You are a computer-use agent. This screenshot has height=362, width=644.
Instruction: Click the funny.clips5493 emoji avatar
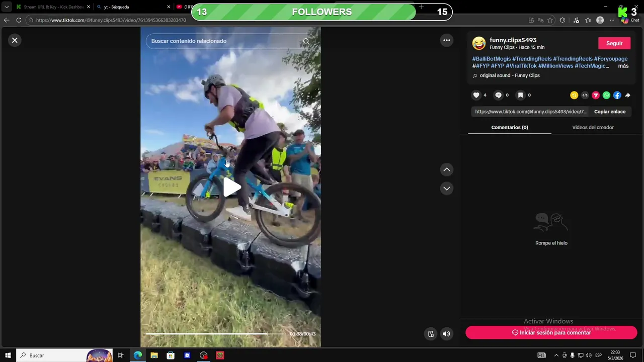(x=479, y=43)
